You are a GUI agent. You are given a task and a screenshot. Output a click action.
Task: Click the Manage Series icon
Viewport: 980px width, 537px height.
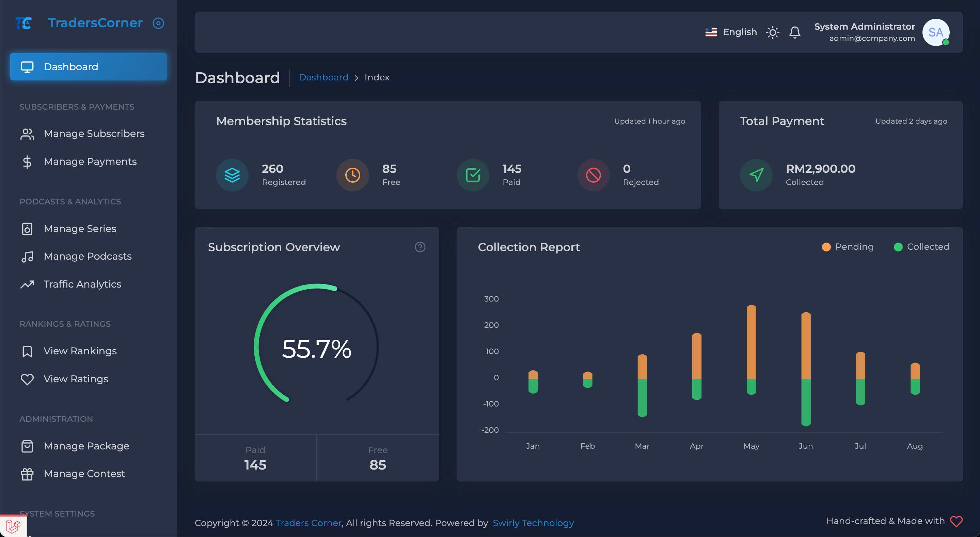pyautogui.click(x=27, y=229)
